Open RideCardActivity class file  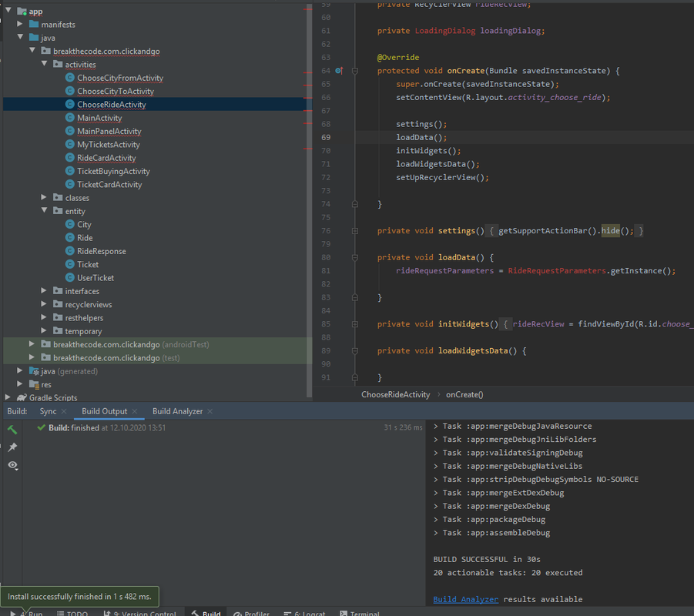pyautogui.click(x=106, y=158)
